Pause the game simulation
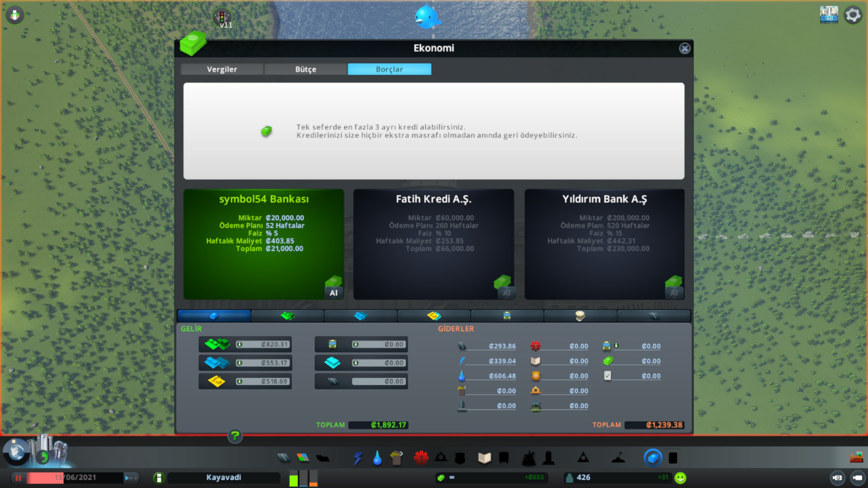Viewport: 868px width, 488px height. [19, 478]
